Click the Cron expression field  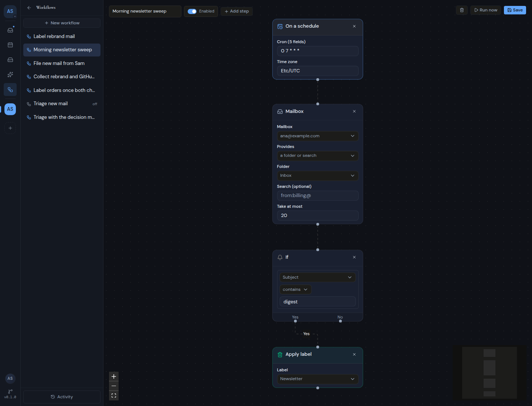click(x=318, y=51)
